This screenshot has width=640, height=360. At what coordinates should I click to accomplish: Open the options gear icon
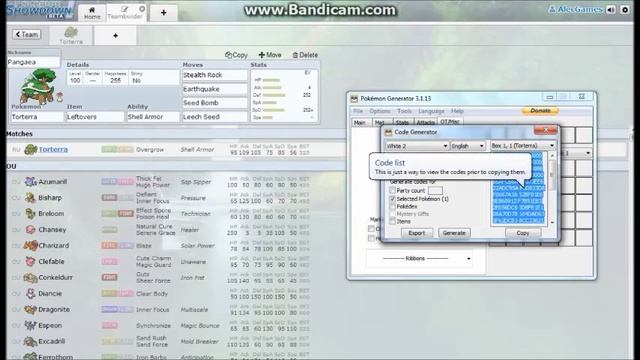click(x=625, y=9)
